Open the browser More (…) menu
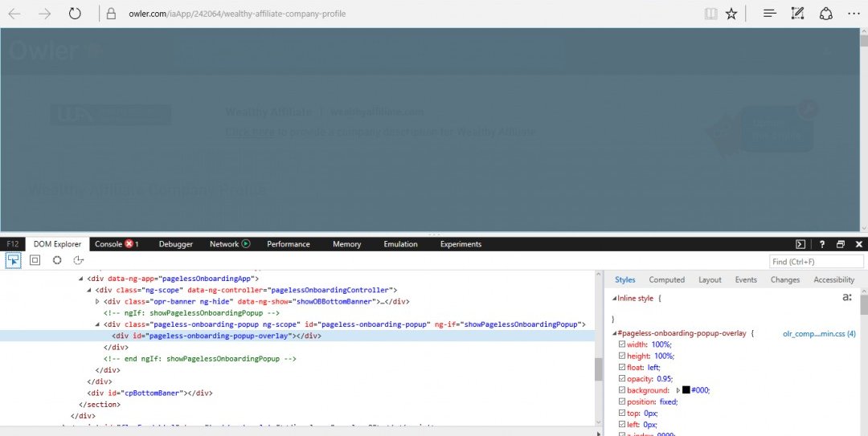Screen dimensions: 868x436 pyautogui.click(x=854, y=14)
